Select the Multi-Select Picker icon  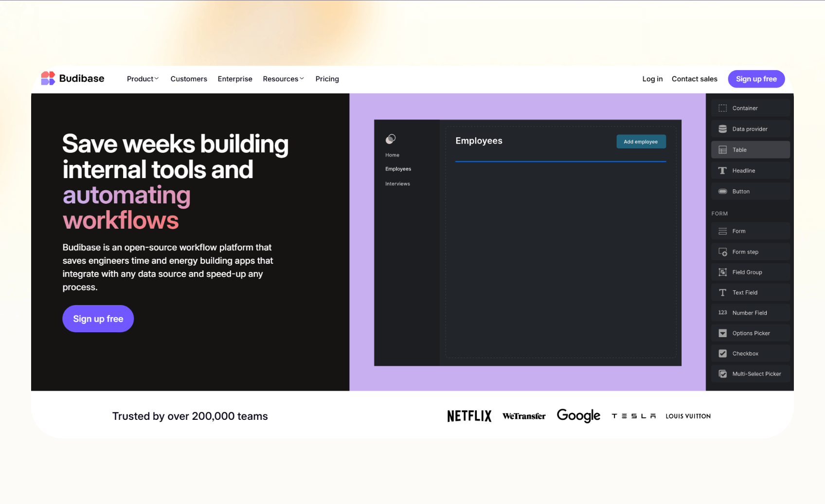[722, 374]
